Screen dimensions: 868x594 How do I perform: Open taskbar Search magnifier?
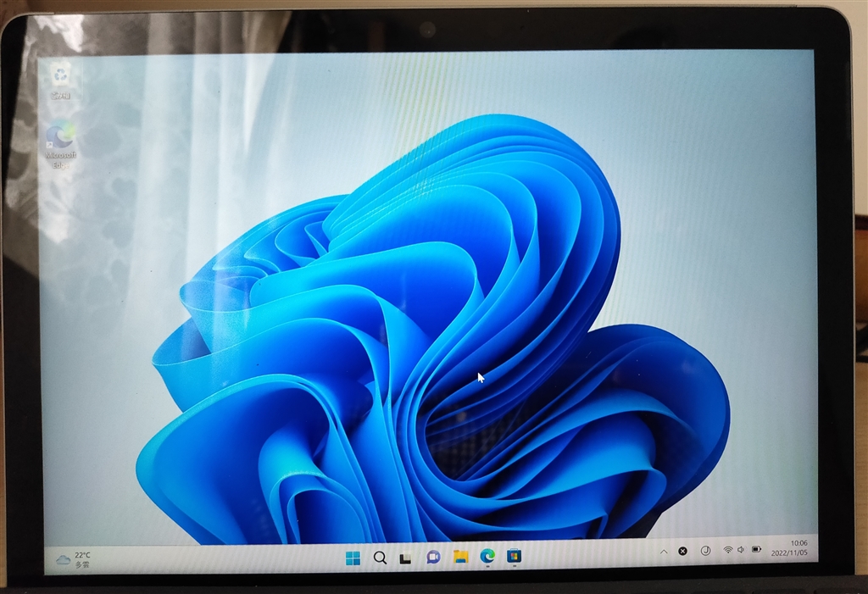380,558
